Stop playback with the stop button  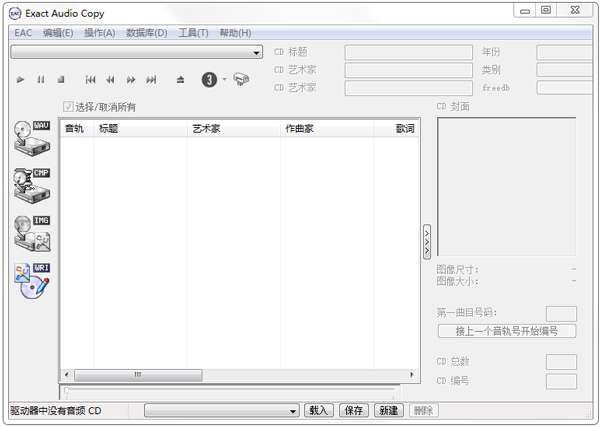tap(61, 80)
